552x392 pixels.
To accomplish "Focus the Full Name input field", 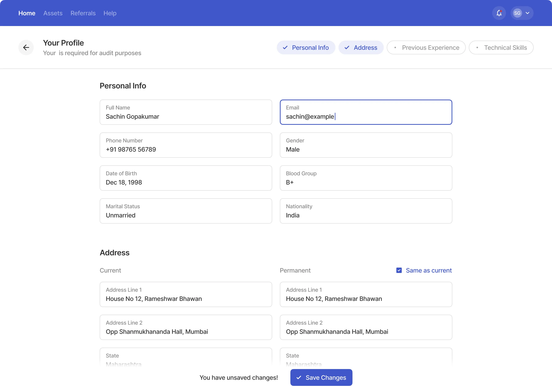I will [186, 112].
